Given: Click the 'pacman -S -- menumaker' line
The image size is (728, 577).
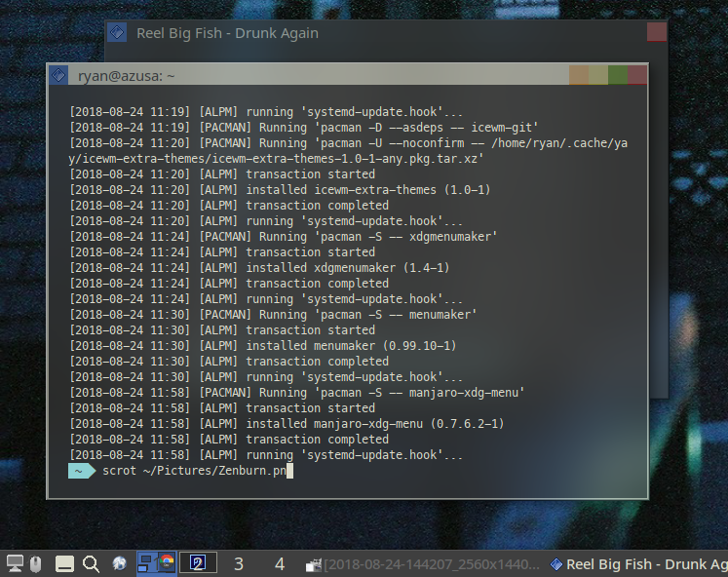Looking at the screenshot, I should point(273,315).
